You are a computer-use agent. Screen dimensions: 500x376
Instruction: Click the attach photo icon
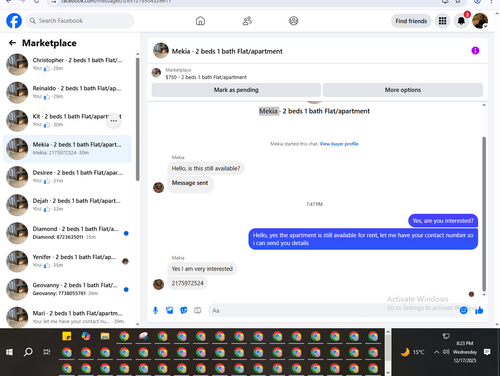tap(170, 310)
